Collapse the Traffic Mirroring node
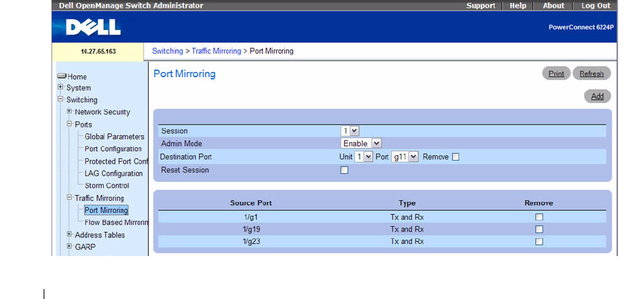 pos(69,198)
